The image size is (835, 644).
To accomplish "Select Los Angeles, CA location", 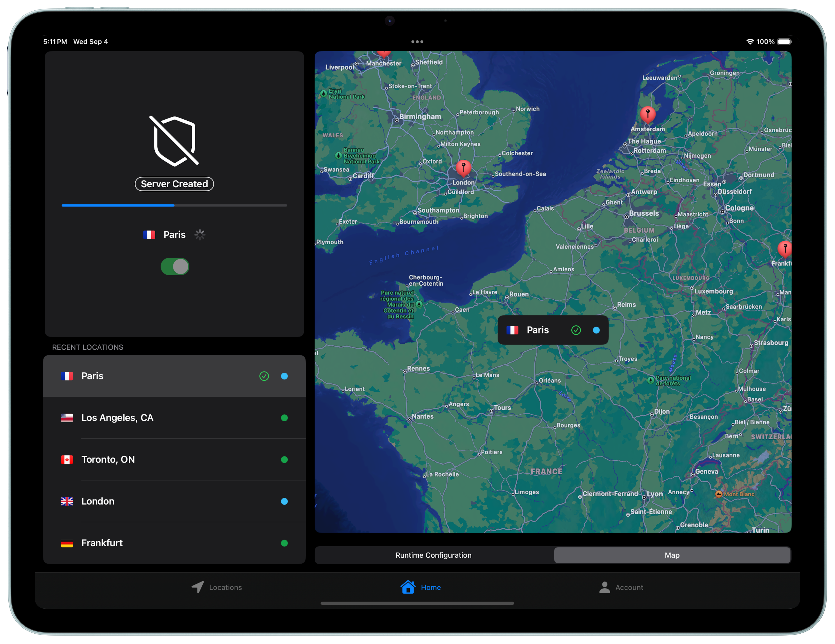I will (x=174, y=418).
